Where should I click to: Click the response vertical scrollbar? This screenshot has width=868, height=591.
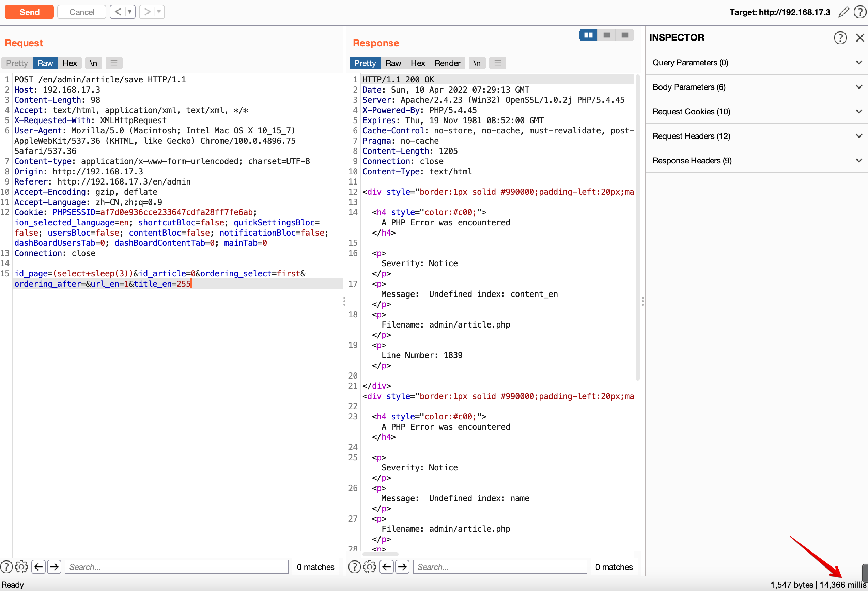[x=637, y=228]
